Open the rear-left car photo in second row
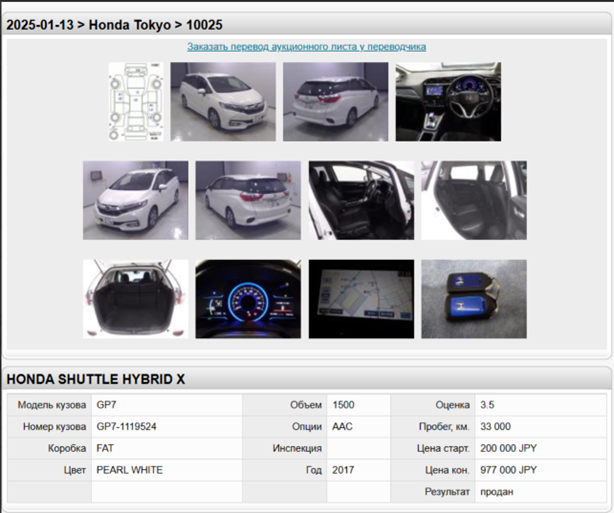Screen dimensions: 614x513 (248, 200)
